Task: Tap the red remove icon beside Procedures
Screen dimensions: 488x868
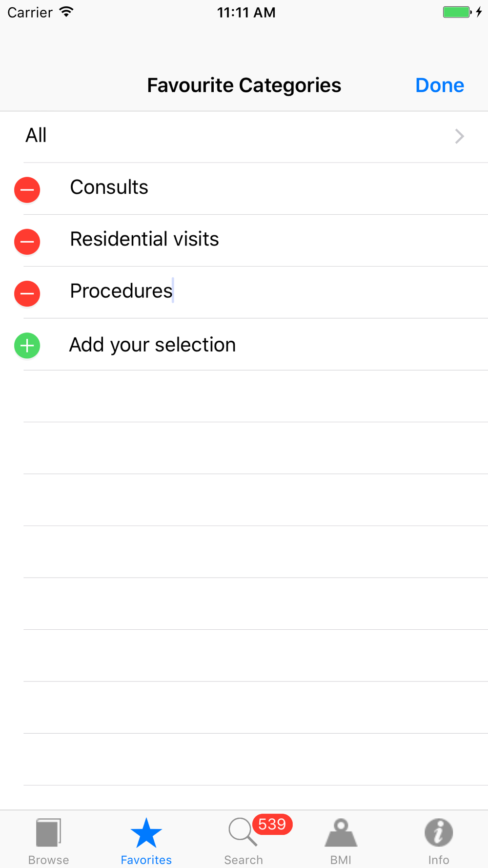Action: [27, 293]
